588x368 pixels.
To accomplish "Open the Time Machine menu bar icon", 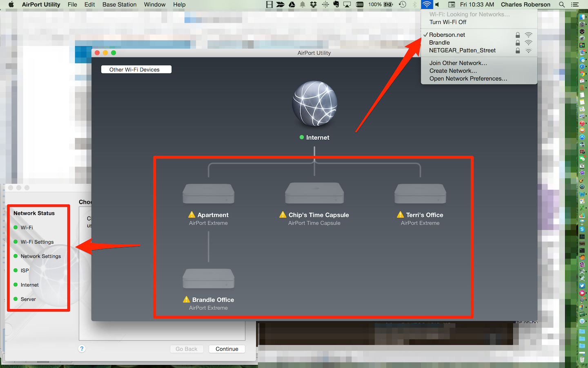I will 403,4.
